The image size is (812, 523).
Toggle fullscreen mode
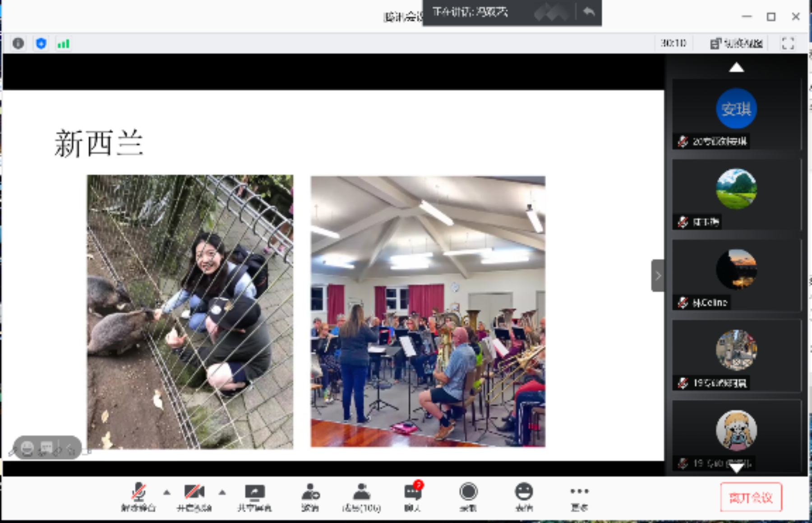788,43
